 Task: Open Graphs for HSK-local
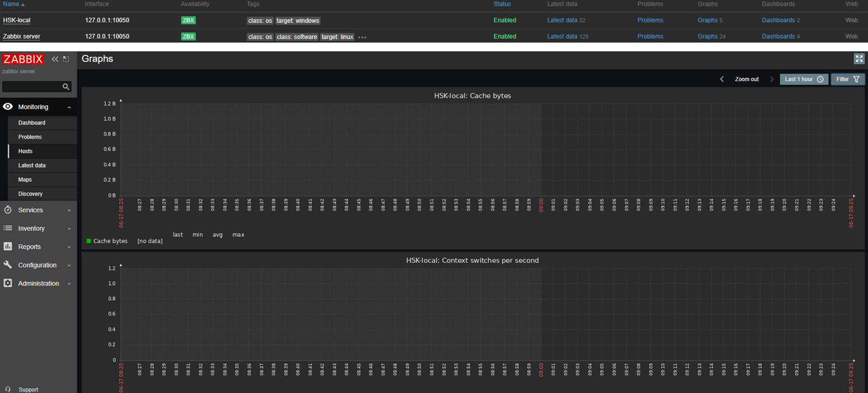click(x=708, y=20)
